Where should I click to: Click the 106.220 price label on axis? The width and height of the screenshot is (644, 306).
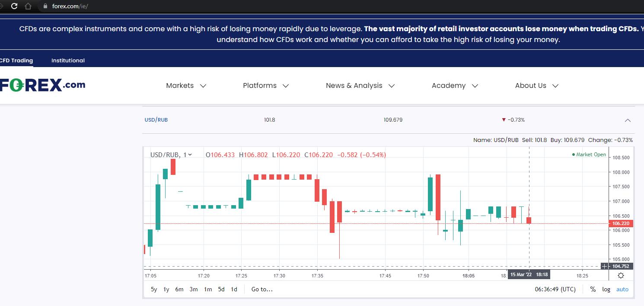pos(621,223)
